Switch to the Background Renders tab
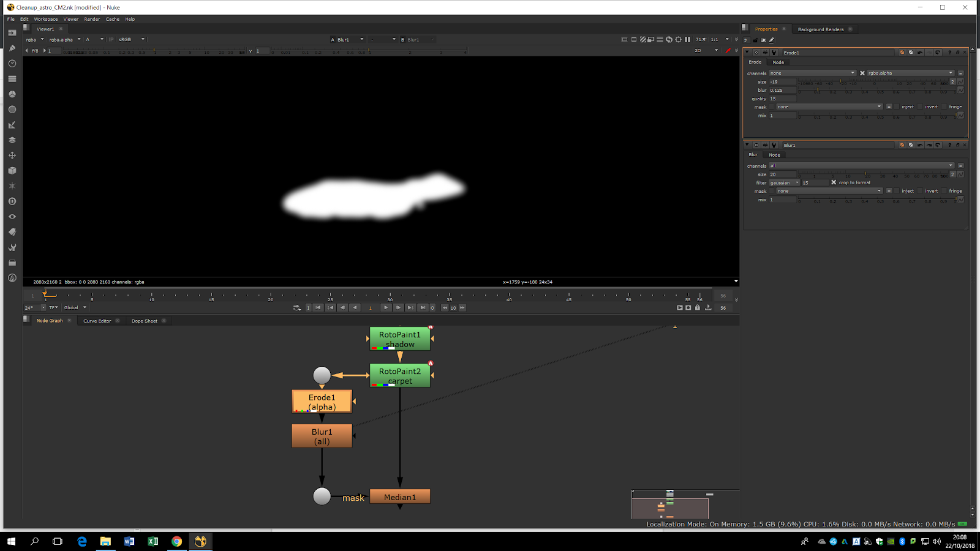This screenshot has width=980, height=551. click(x=820, y=29)
